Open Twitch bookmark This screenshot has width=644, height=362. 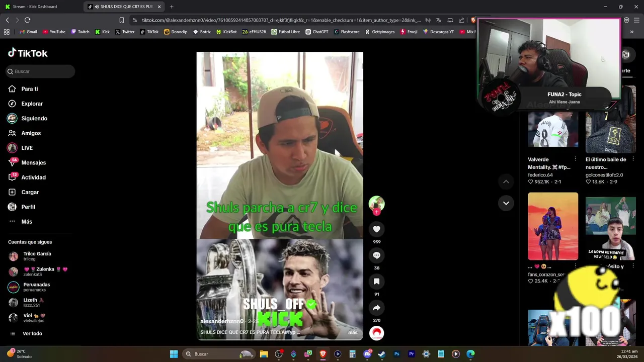(80, 32)
